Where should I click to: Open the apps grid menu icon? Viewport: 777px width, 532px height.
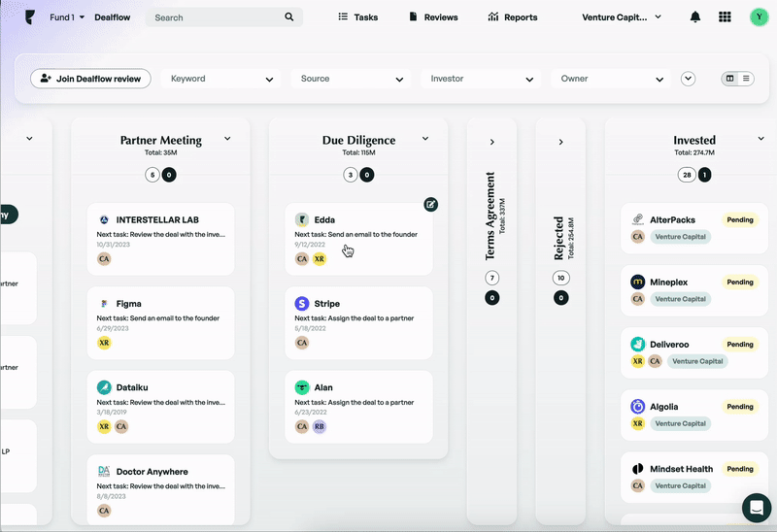click(x=725, y=17)
